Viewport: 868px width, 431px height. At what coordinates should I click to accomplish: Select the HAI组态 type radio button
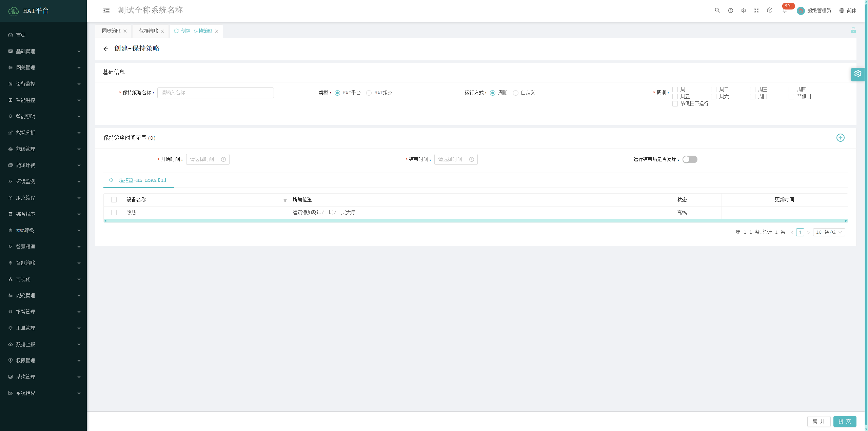point(369,93)
